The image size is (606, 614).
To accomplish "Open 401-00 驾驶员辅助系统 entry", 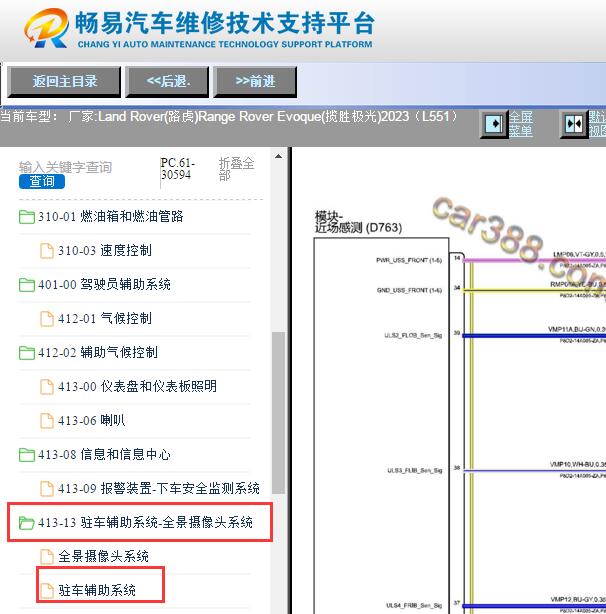I will (x=104, y=285).
